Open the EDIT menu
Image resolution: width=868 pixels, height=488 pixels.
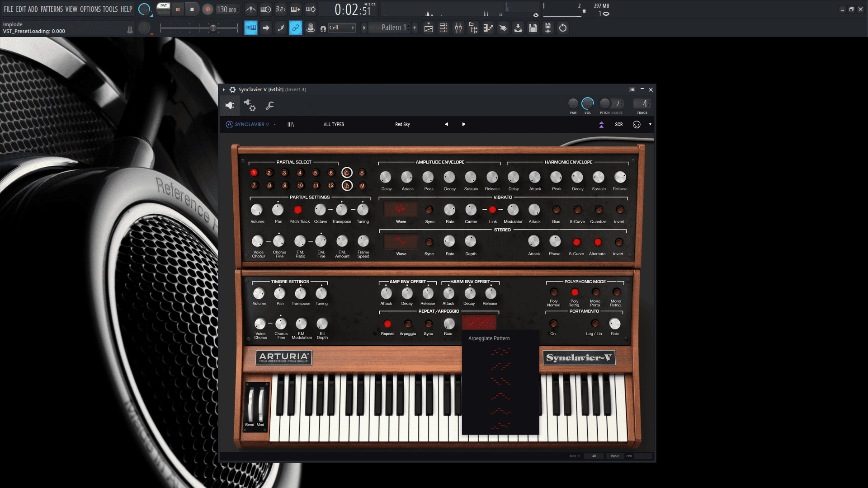coord(21,9)
